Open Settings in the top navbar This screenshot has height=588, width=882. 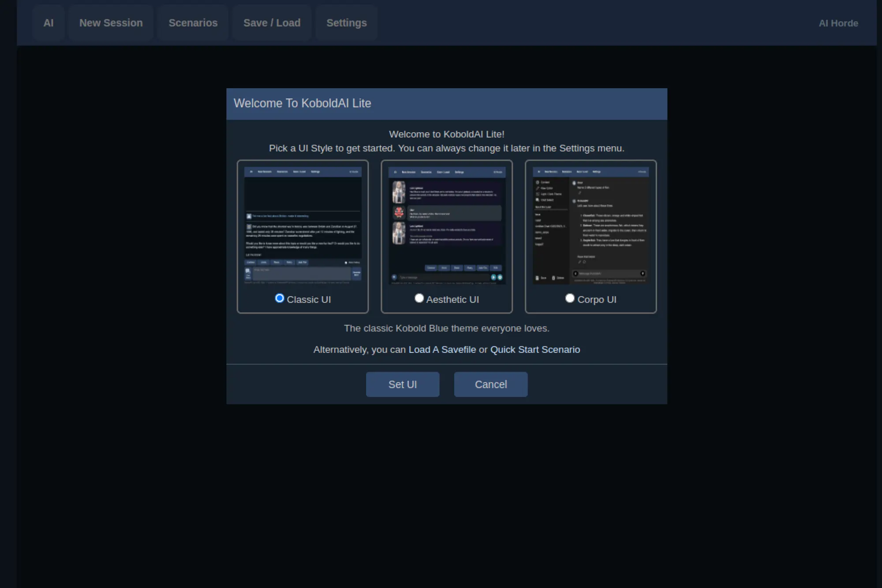[346, 23]
